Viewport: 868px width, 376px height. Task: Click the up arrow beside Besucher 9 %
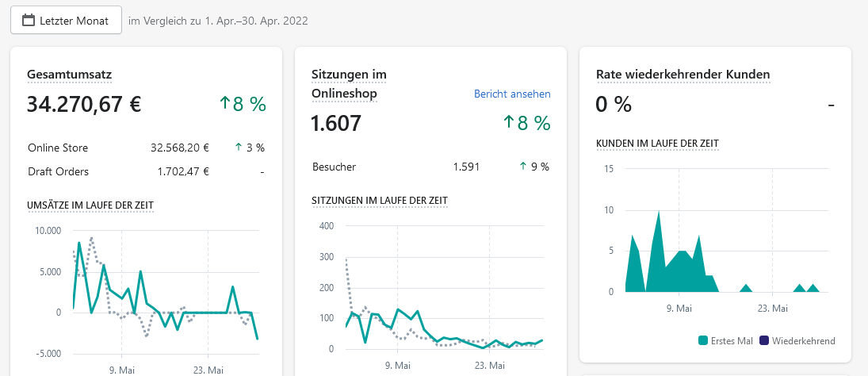(523, 166)
